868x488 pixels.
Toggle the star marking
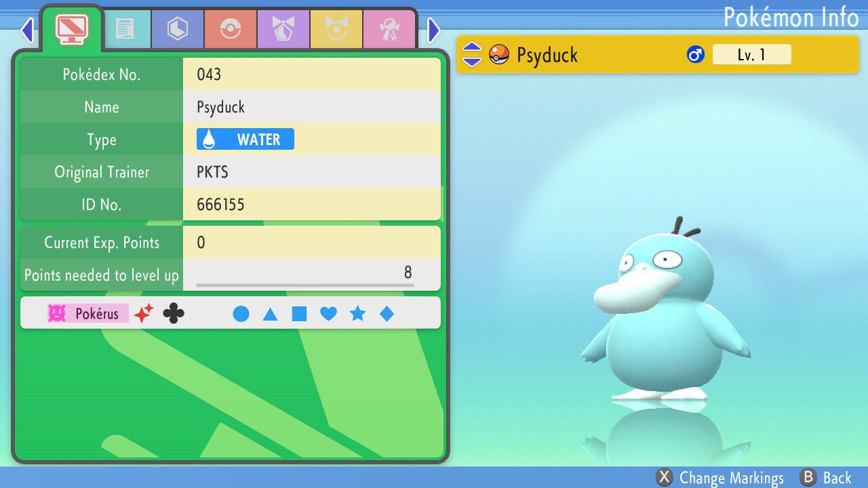(357, 314)
